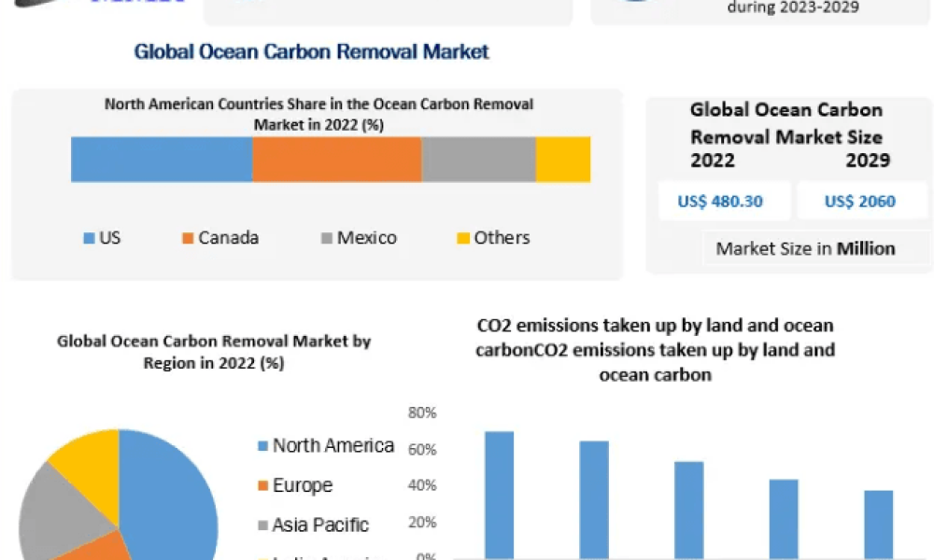Select the gray Mexico bar segment
This screenshot has height=560, width=934.
tap(479, 160)
